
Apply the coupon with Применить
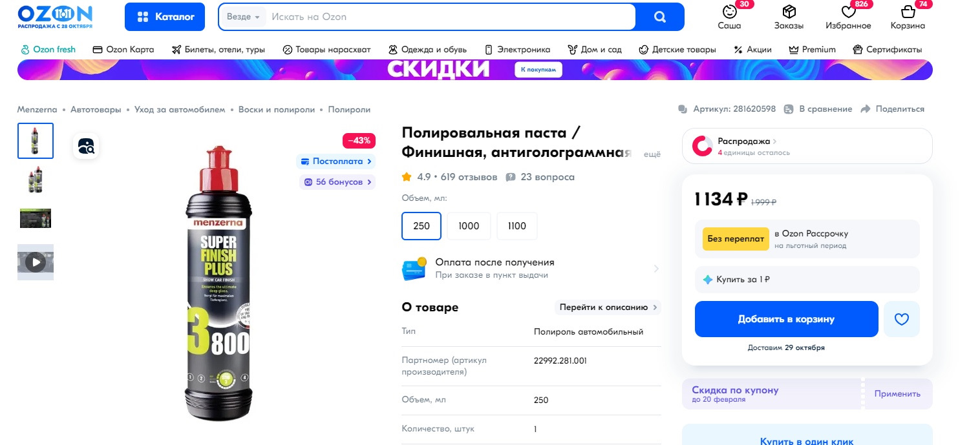(x=897, y=394)
